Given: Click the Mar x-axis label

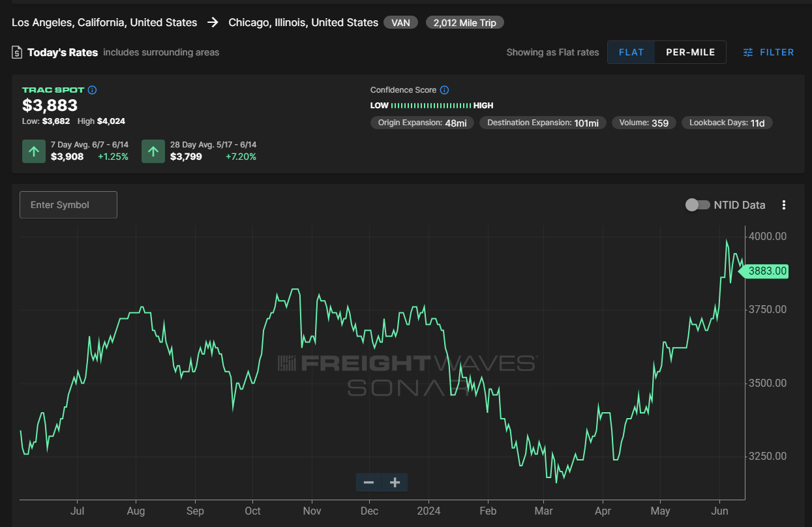Looking at the screenshot, I should [x=543, y=511].
